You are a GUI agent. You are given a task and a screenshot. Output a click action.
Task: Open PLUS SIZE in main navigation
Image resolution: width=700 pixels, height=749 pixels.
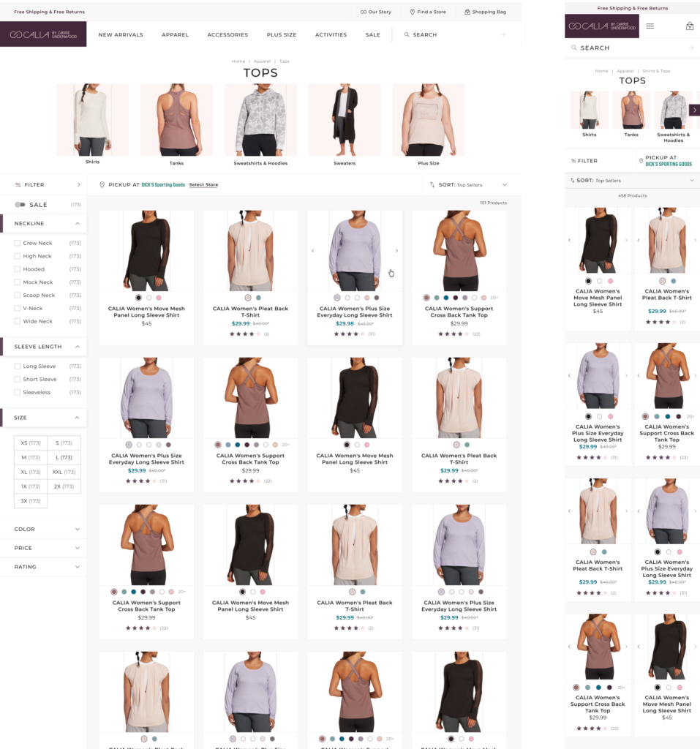[282, 35]
